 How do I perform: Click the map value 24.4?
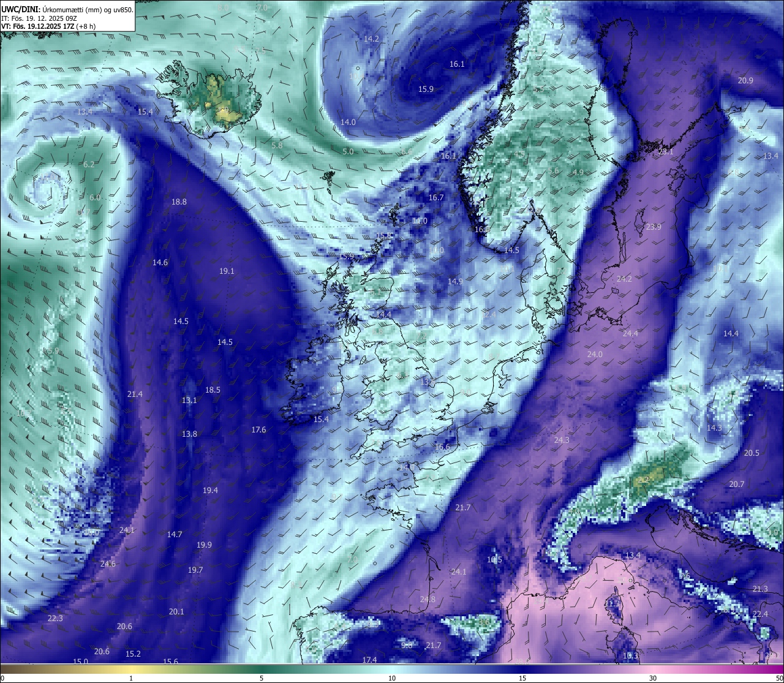coord(630,333)
